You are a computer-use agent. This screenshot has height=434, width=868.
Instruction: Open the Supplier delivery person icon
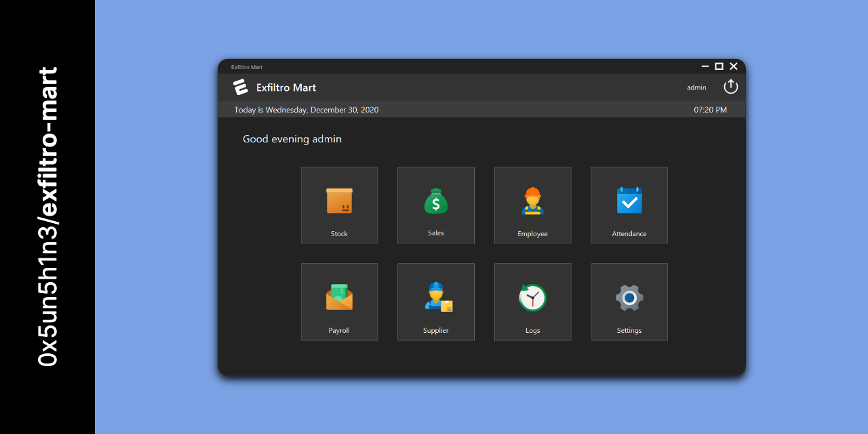click(x=438, y=297)
